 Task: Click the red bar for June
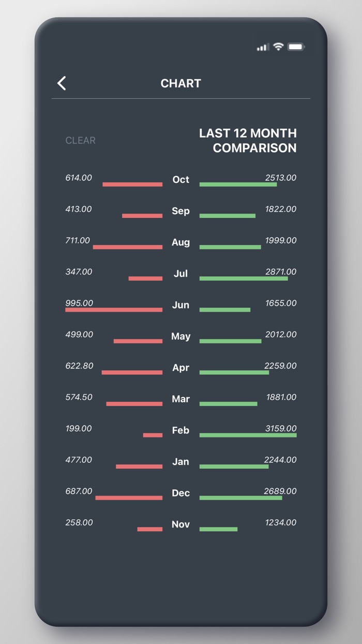pyautogui.click(x=114, y=310)
